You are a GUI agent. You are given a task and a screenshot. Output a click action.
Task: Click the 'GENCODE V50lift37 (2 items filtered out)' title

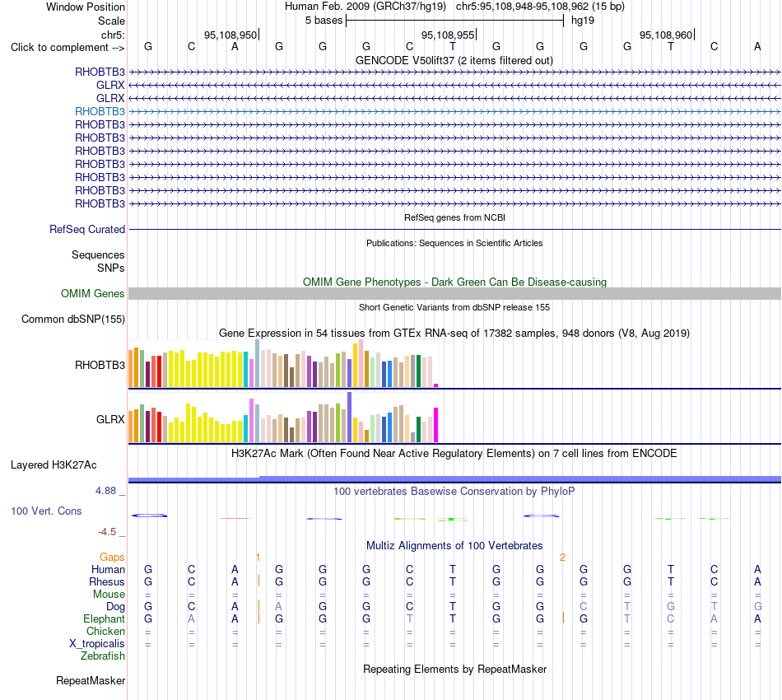[454, 60]
